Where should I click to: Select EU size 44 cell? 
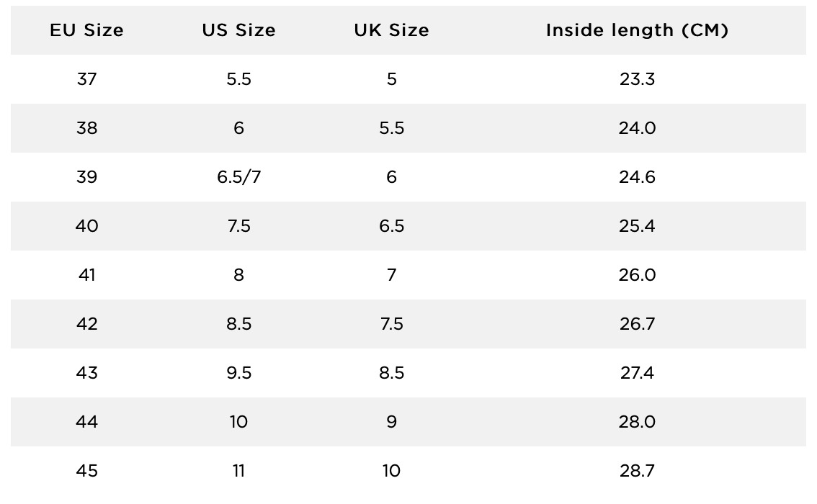(x=86, y=422)
